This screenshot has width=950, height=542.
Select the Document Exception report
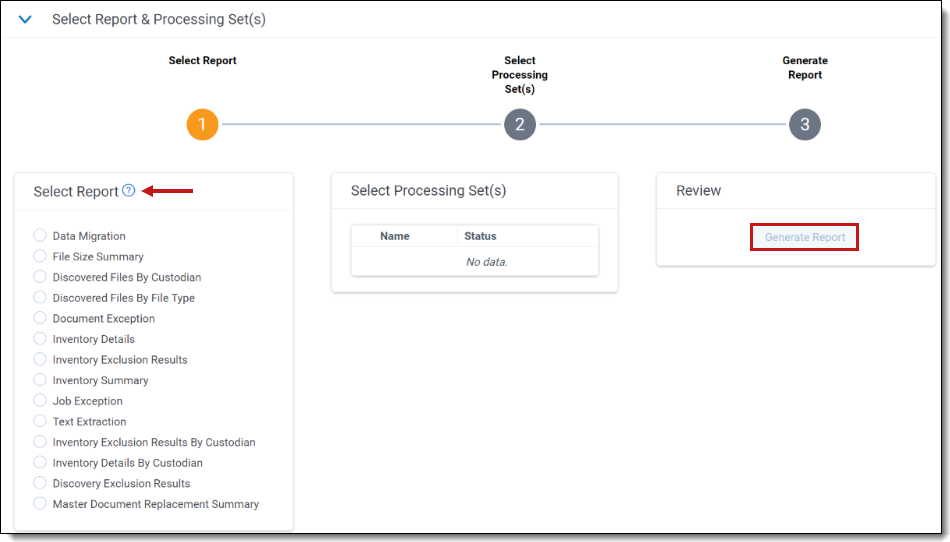[40, 318]
